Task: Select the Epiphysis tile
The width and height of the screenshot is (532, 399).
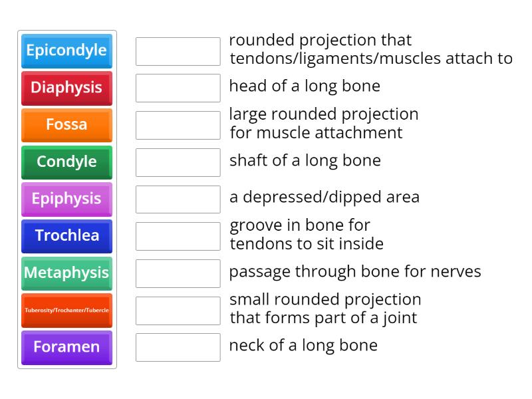Action: pos(66,199)
